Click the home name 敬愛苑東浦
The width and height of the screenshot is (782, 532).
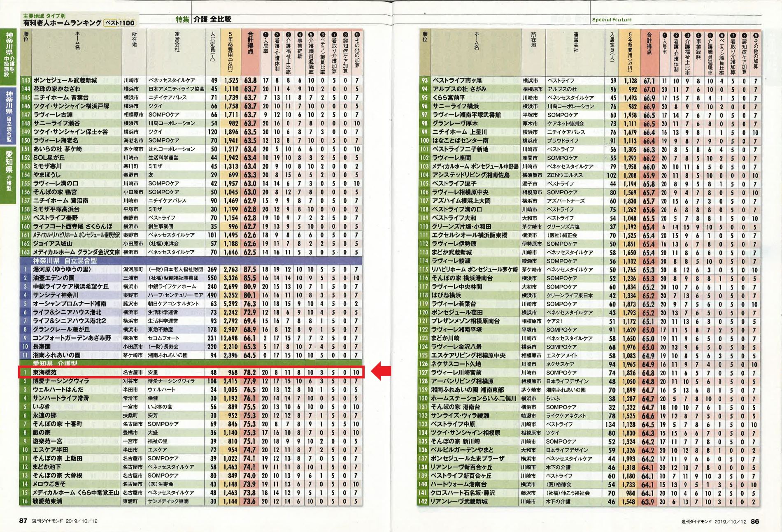pos(48,501)
